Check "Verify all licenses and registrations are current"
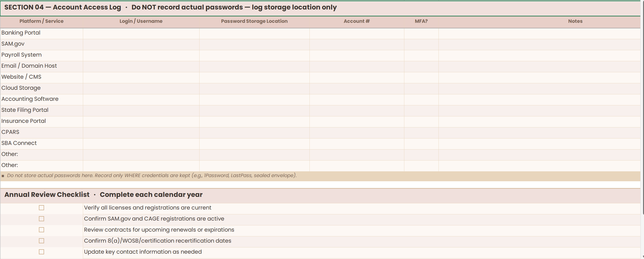Image resolution: width=644 pixels, height=259 pixels. pyautogui.click(x=41, y=207)
